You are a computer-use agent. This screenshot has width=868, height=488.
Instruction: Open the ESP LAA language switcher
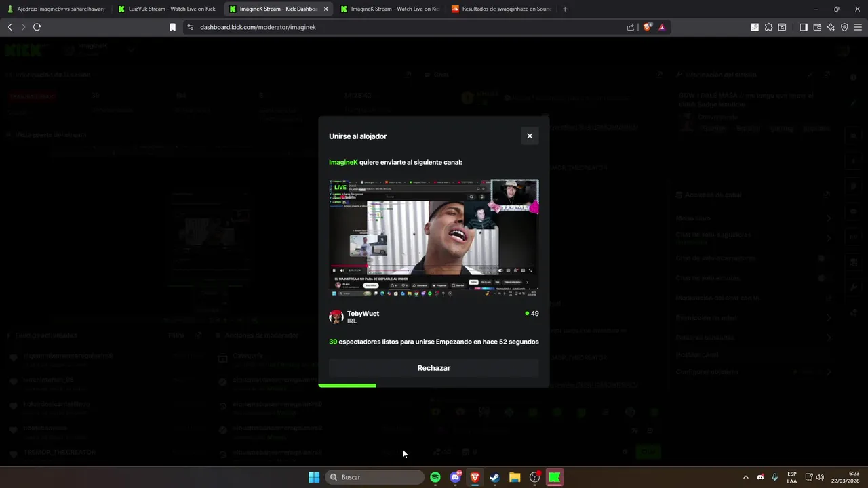[792, 477]
